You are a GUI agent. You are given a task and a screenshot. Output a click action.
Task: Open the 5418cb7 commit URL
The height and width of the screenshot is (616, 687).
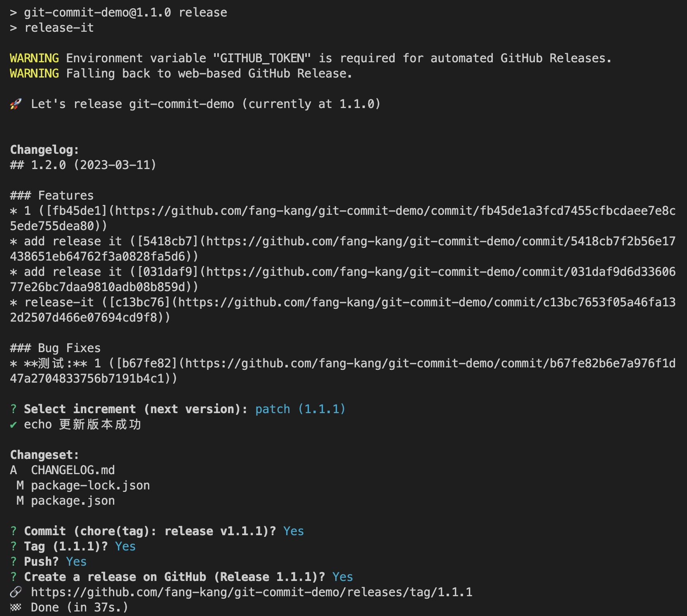[440, 242]
